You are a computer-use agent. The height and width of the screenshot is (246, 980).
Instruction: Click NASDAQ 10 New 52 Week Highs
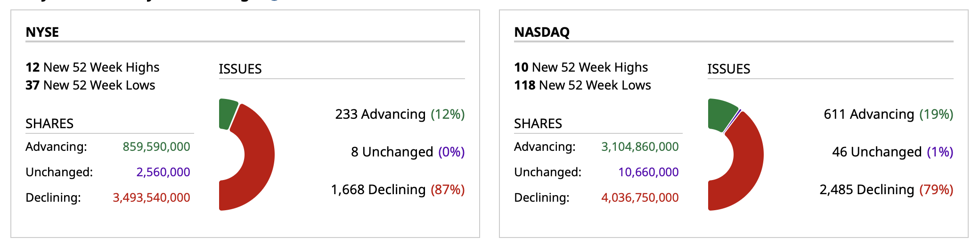581,67
